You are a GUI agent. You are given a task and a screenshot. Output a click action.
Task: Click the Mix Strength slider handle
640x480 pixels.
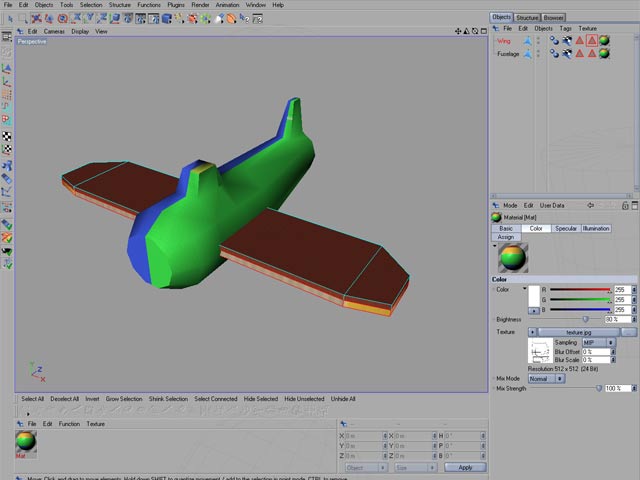[599, 389]
